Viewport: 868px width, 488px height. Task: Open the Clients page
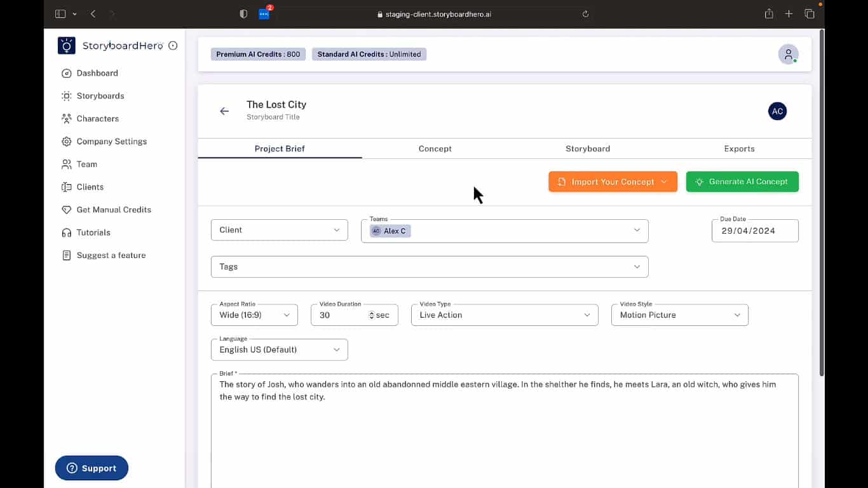pos(83,187)
